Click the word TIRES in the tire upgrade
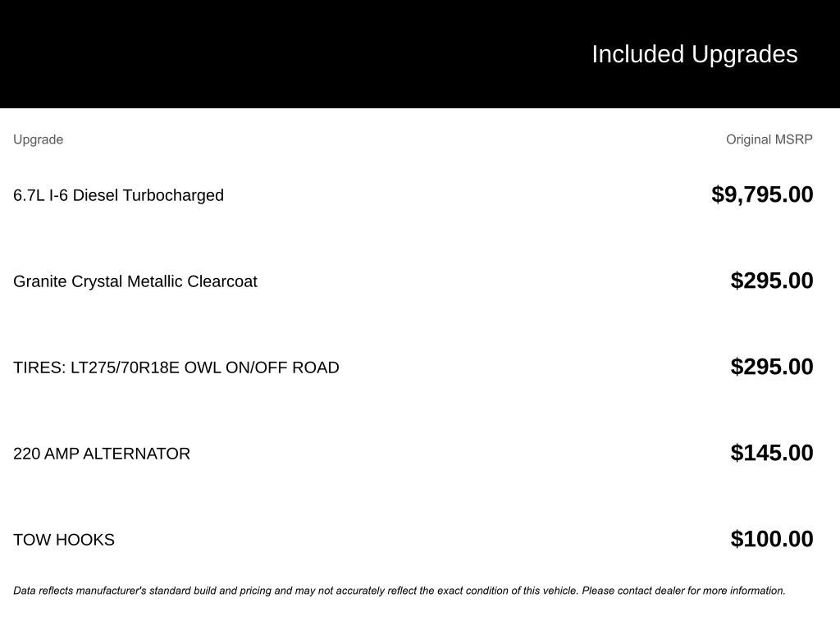 38,367
